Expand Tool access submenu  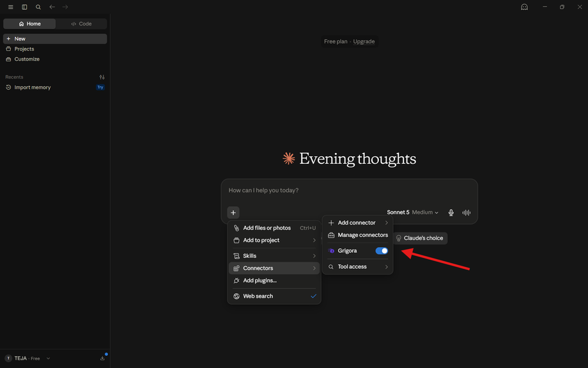point(358,267)
